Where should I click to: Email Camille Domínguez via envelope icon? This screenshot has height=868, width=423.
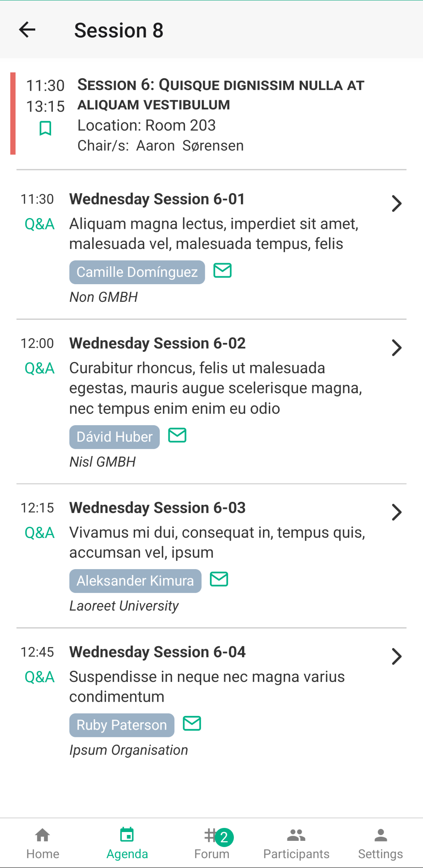[x=223, y=271]
